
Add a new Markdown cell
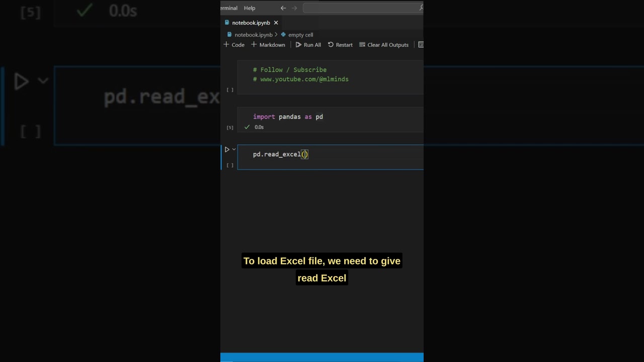(268, 45)
